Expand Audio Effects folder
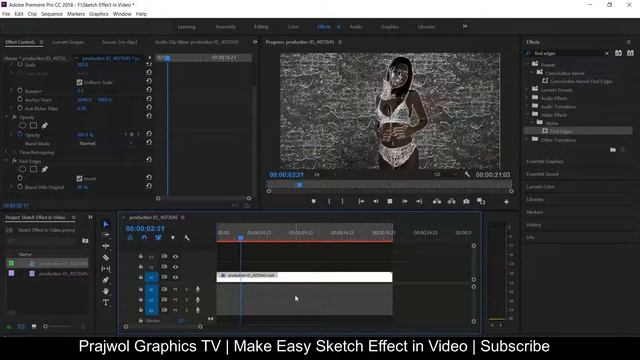Screen dimensions: 640x360 click(x=527, y=98)
